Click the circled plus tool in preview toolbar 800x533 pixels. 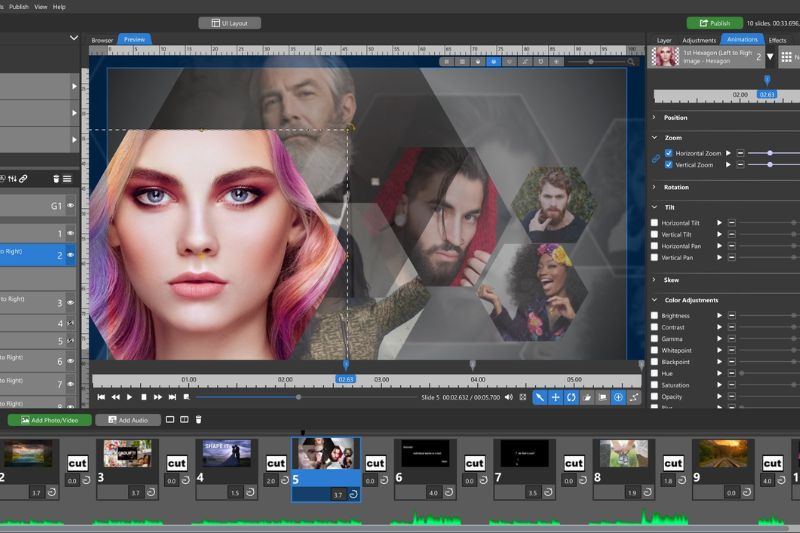618,397
